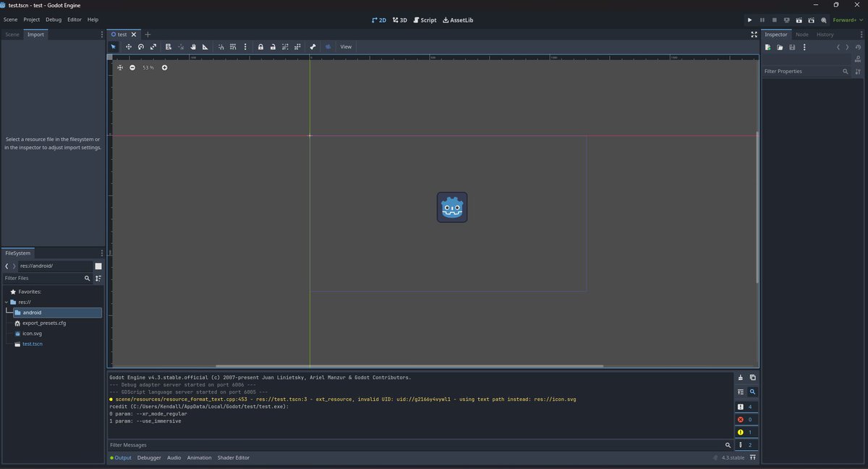Select the Select Mode arrow tool
The width and height of the screenshot is (868, 469).
pos(114,46)
